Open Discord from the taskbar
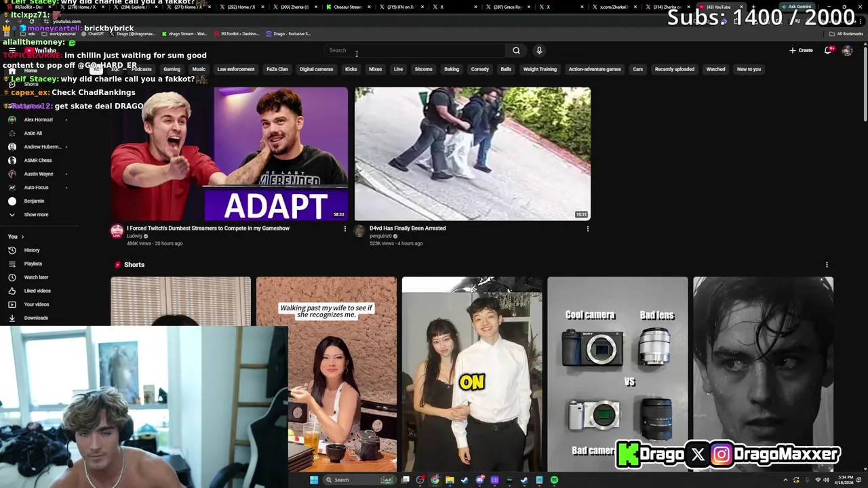Screen dimensions: 868x488 479,480
